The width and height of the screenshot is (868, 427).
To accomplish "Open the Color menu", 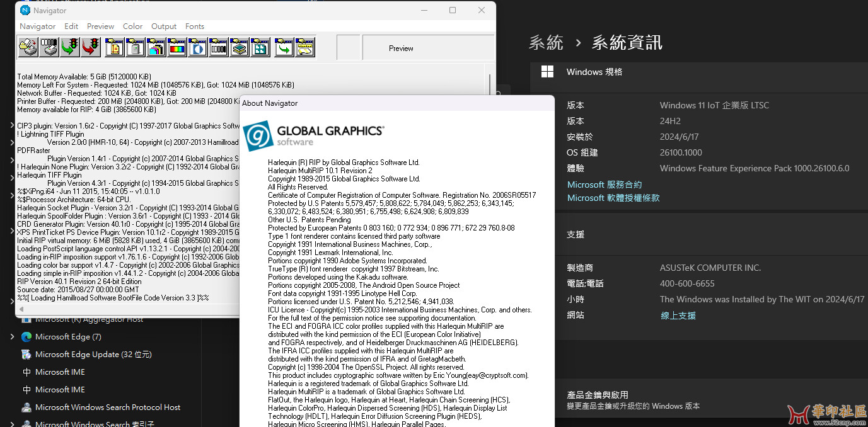I will pos(133,26).
